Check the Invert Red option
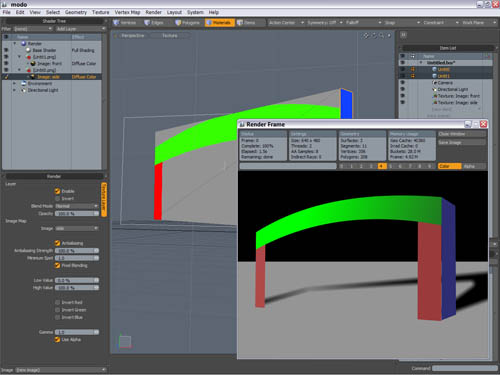The width and height of the screenshot is (500, 375). pyautogui.click(x=57, y=302)
